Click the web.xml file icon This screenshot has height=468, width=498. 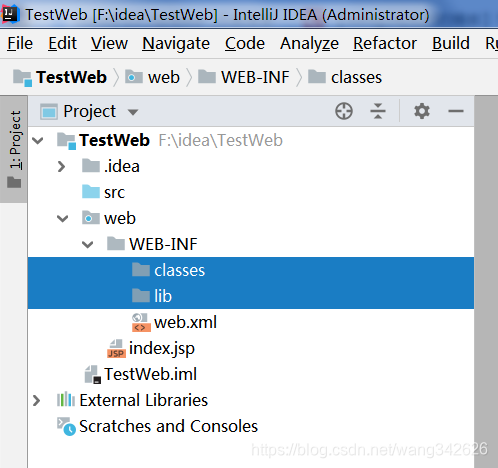(x=141, y=322)
